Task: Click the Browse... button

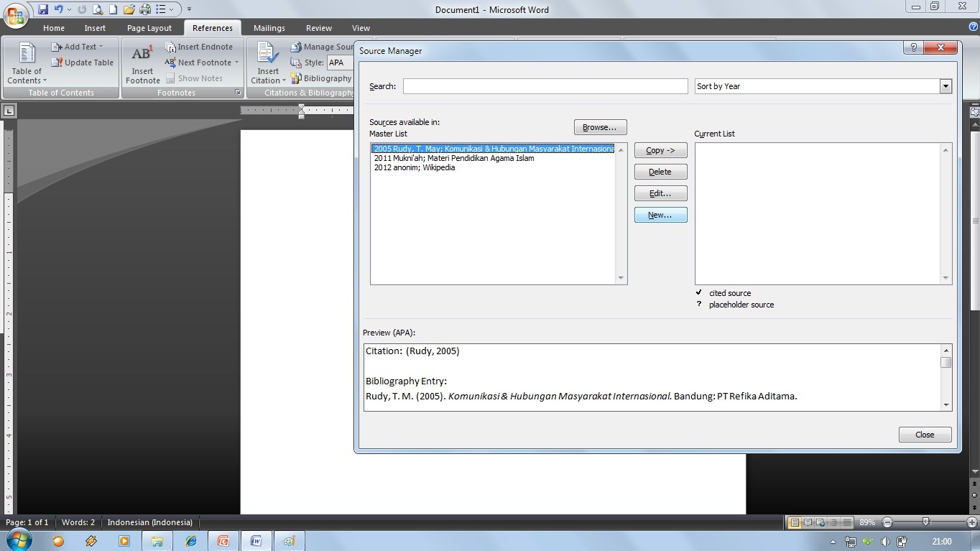Action: point(600,127)
